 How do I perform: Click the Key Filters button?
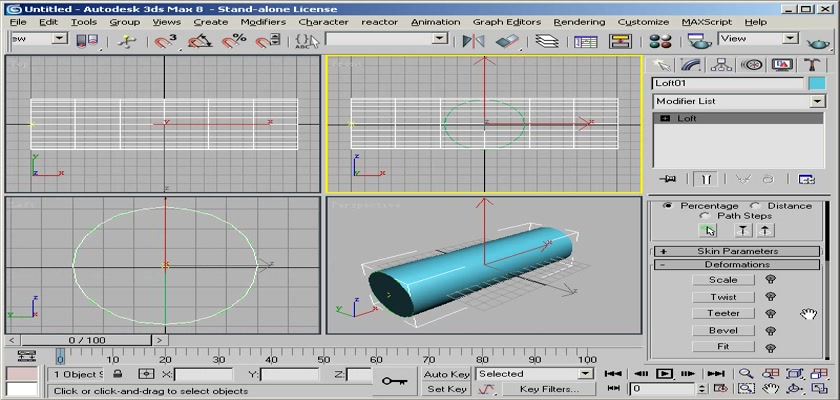549,389
